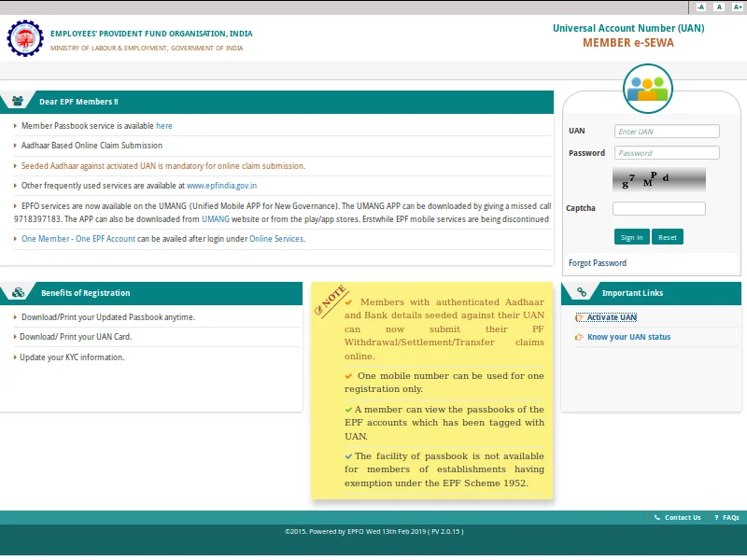The width and height of the screenshot is (747, 560).
Task: Click the captcha image above the captcha box
Action: click(657, 180)
